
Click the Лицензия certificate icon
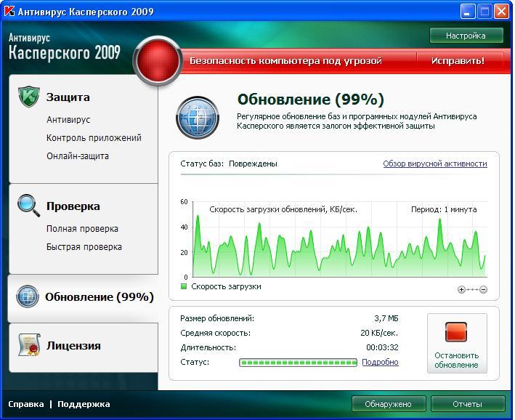pos(29,344)
